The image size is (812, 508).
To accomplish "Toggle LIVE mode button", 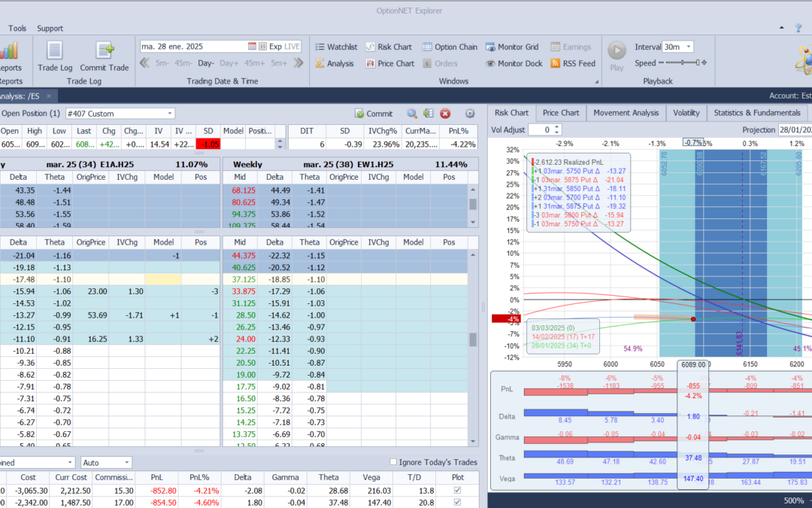I will (x=292, y=47).
